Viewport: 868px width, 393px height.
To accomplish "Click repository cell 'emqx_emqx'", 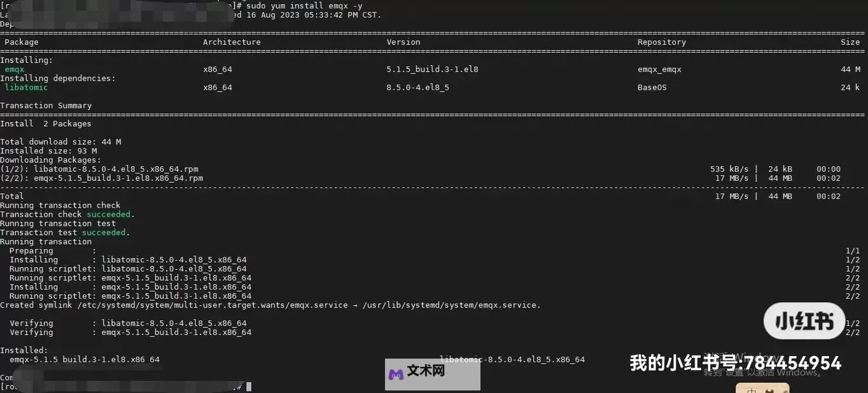I will coord(659,69).
